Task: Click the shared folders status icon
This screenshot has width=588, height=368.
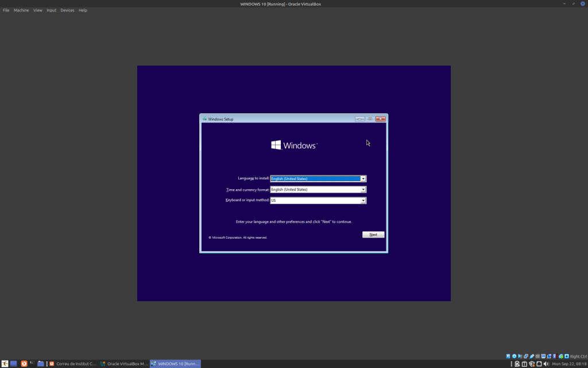Action: click(537, 356)
